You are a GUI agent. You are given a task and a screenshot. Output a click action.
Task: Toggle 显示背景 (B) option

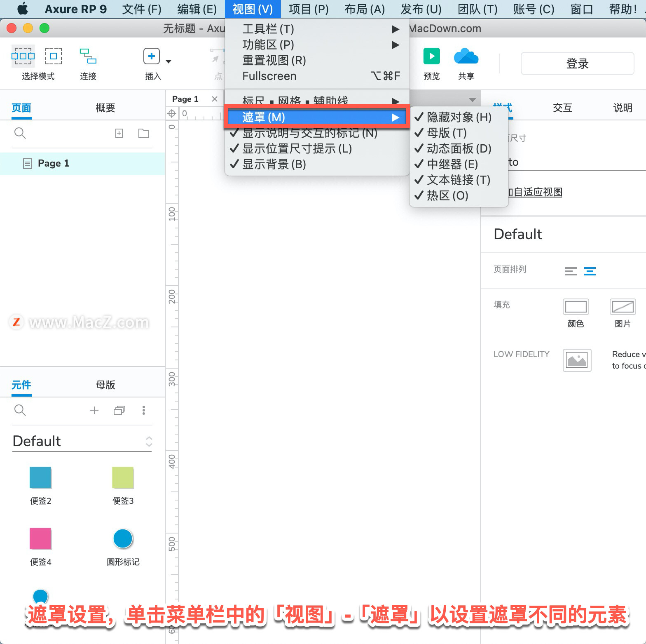point(317,164)
